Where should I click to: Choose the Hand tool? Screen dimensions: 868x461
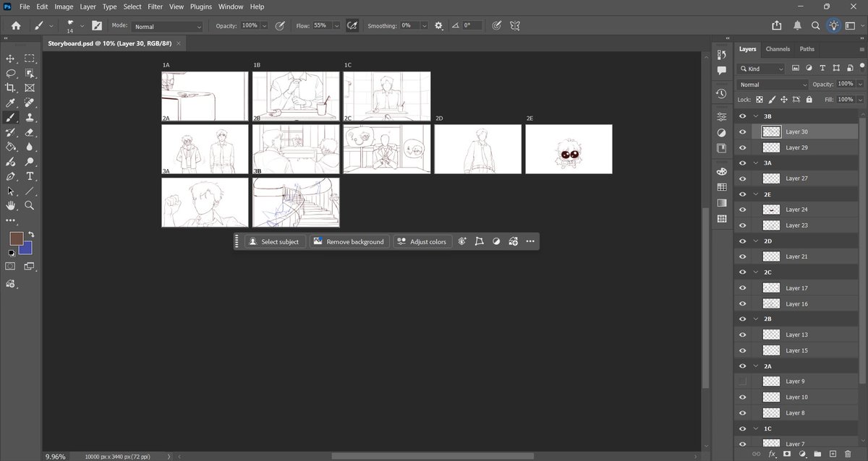pyautogui.click(x=11, y=205)
